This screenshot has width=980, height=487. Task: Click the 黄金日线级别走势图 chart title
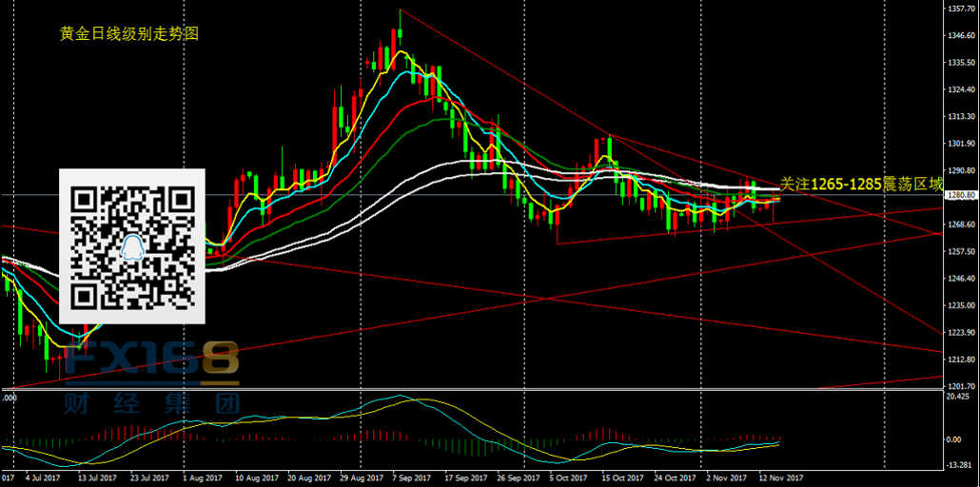129,34
